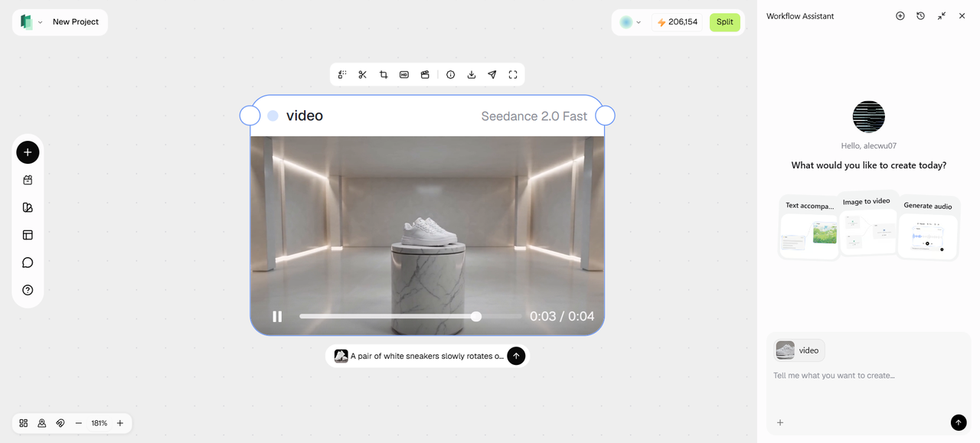
Task: Show video info details
Action: tap(451, 74)
